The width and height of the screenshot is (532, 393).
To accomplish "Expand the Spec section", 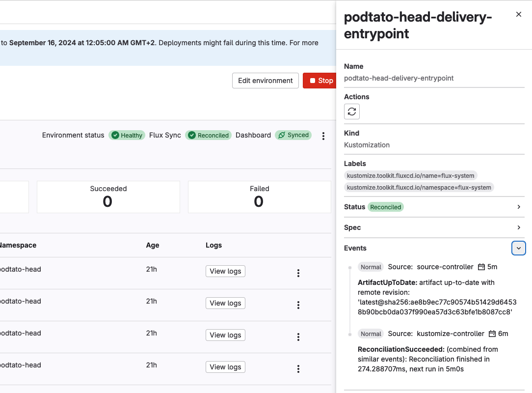I will [519, 227].
